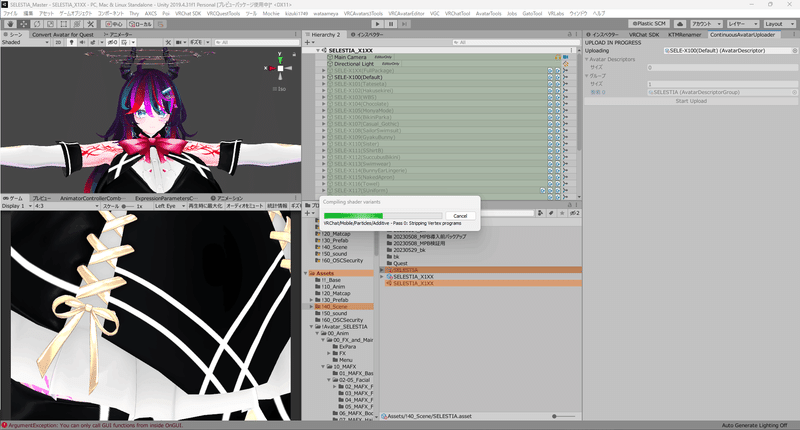Collapse the グループ group section

tap(587, 75)
